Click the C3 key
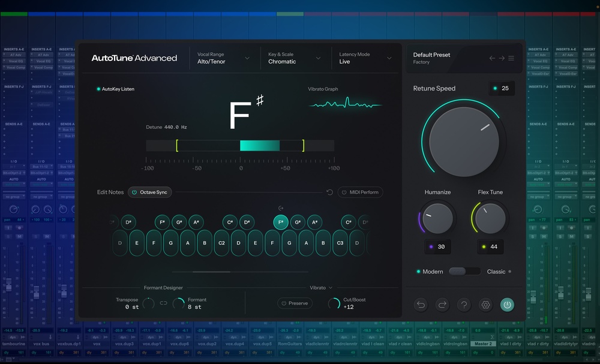600x364 pixels. coord(340,243)
